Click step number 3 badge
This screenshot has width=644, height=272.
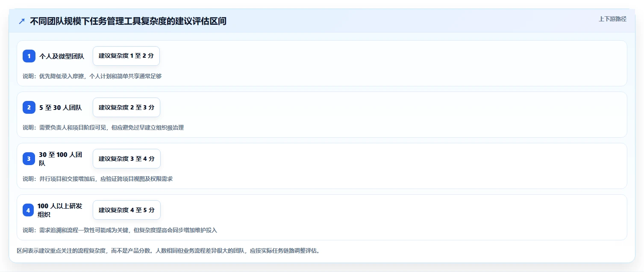pyautogui.click(x=29, y=159)
